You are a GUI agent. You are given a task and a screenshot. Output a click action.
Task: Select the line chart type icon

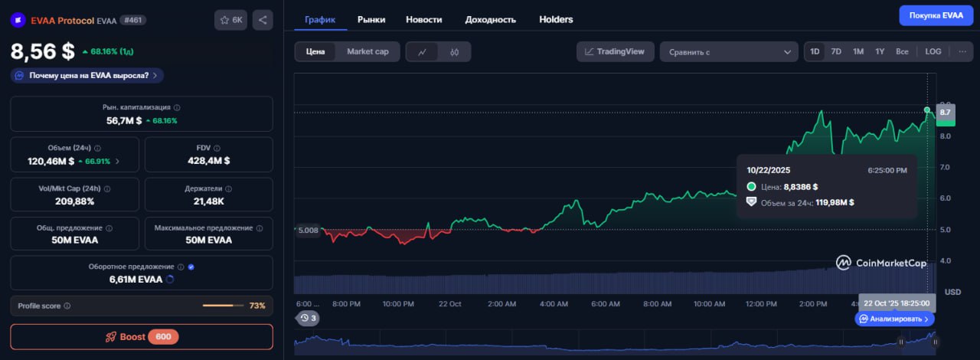[422, 52]
